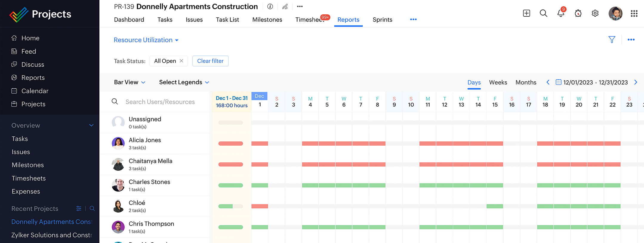The width and height of the screenshot is (644, 243).
Task: Switch to the Milestones tab
Action: coord(267,20)
